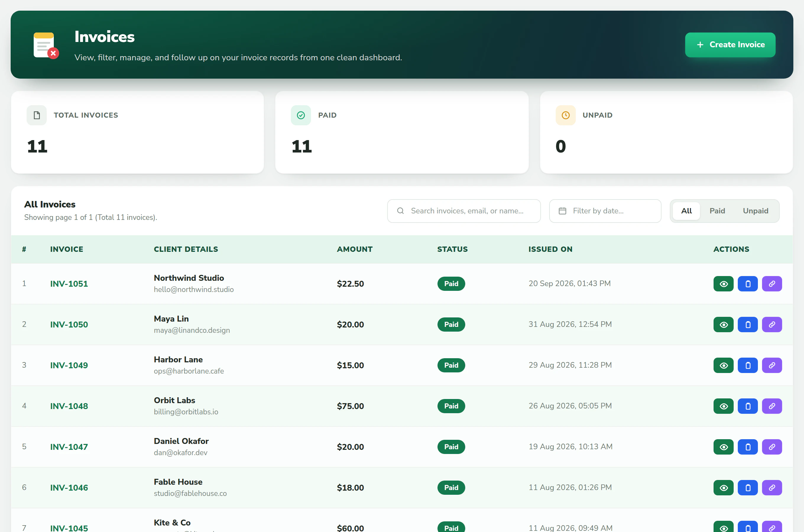View invoice INV-1051 with the eye icon
Viewport: 804px width, 532px height.
[x=723, y=284]
